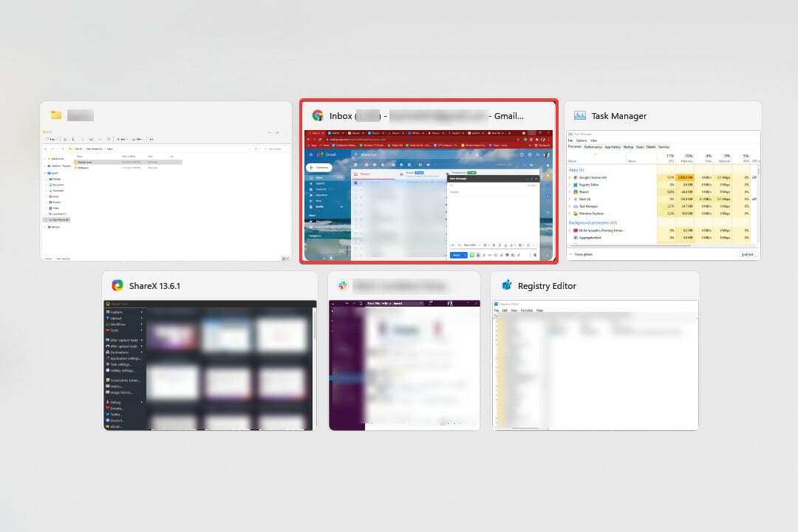Click the yellow folder icon of File Explorer card
Viewport: 798px width, 532px height.
pos(56,115)
